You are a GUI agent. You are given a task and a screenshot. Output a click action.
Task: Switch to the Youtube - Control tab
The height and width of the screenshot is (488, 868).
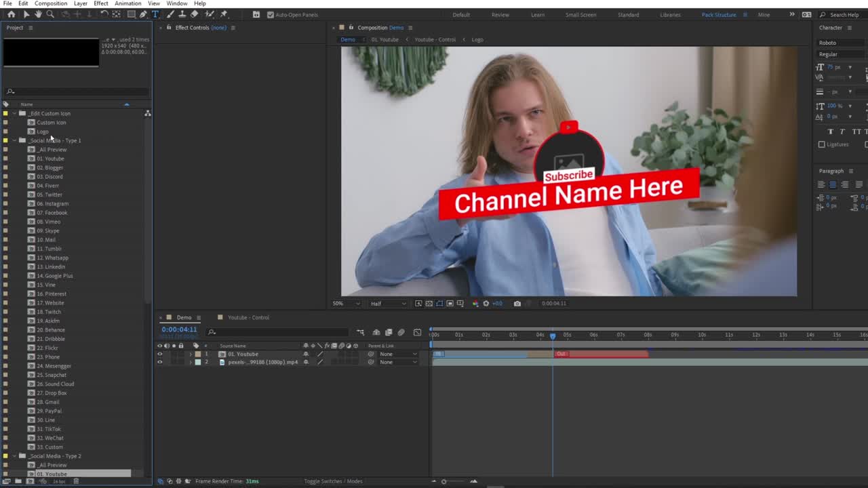(250, 317)
